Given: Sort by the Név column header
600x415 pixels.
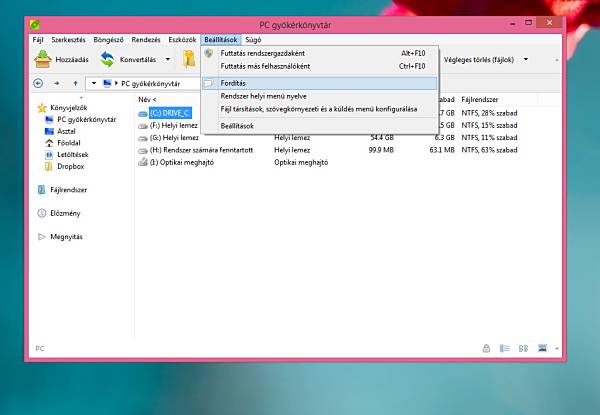Looking at the screenshot, I should [x=147, y=100].
